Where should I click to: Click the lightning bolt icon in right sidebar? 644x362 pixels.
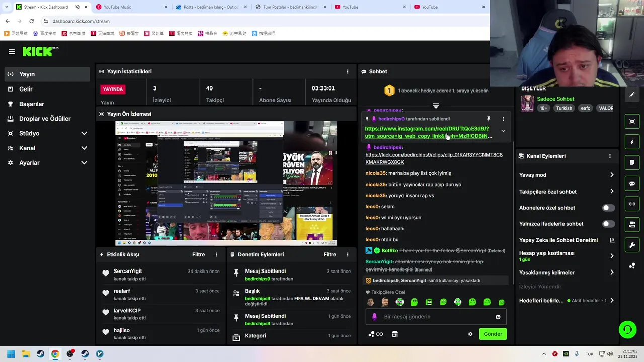[632, 142]
